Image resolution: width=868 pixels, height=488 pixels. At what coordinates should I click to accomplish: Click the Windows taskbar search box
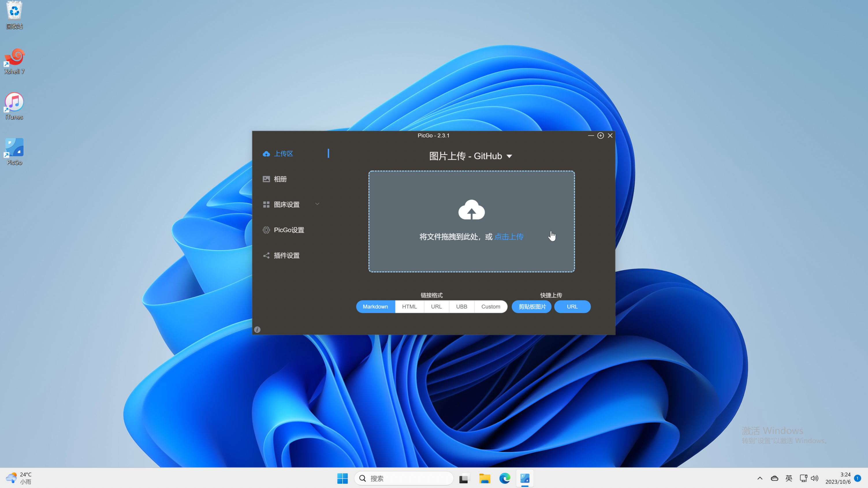coord(404,478)
